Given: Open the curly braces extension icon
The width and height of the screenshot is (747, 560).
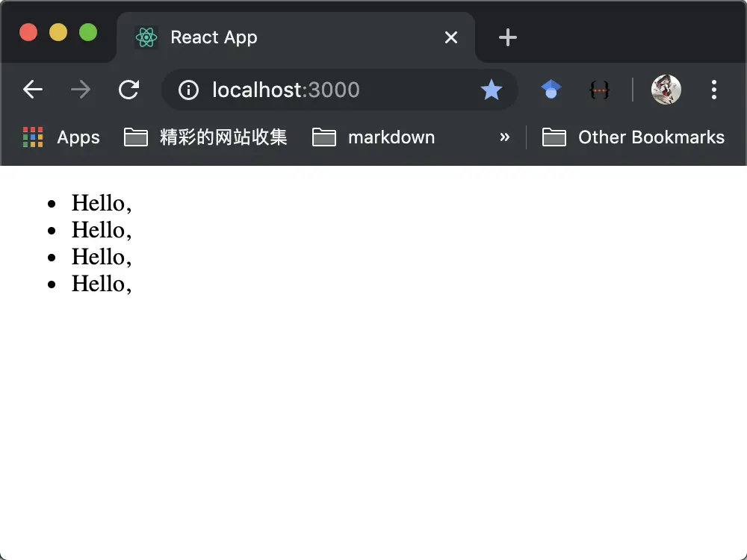Looking at the screenshot, I should (599, 90).
